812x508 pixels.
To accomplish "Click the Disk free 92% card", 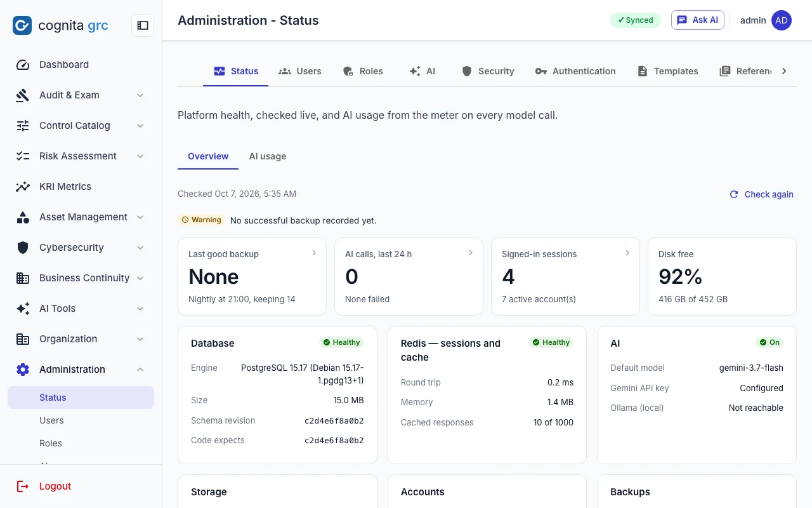I will [722, 276].
